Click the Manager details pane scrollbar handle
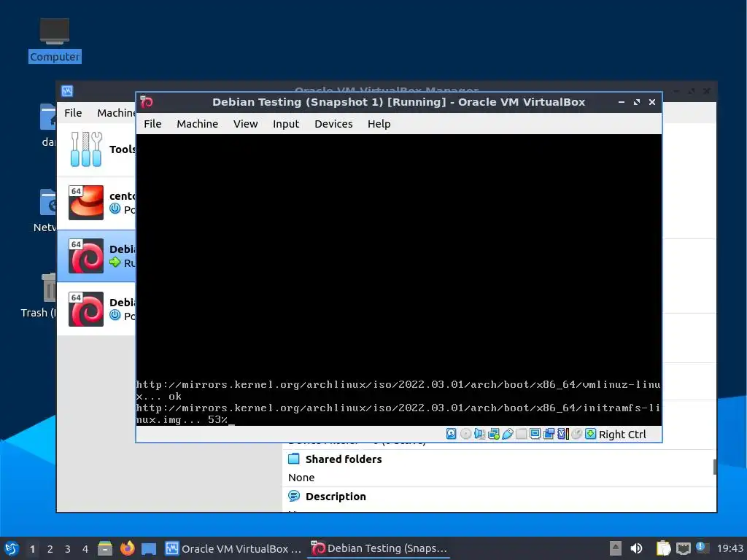The height and width of the screenshot is (560, 747). coord(715,467)
